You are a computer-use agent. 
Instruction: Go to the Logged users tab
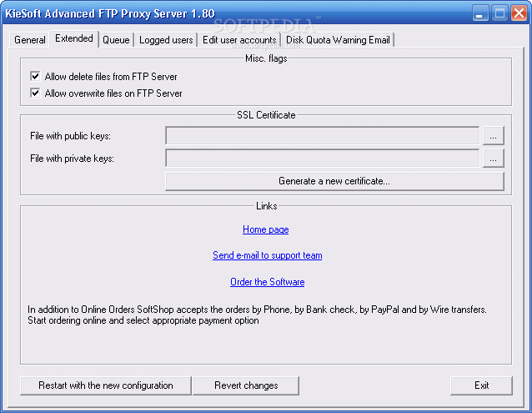tap(166, 40)
